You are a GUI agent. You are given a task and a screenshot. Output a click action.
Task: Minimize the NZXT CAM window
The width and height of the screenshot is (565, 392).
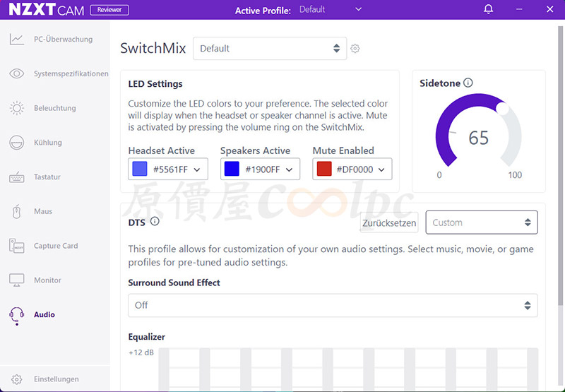519,9
